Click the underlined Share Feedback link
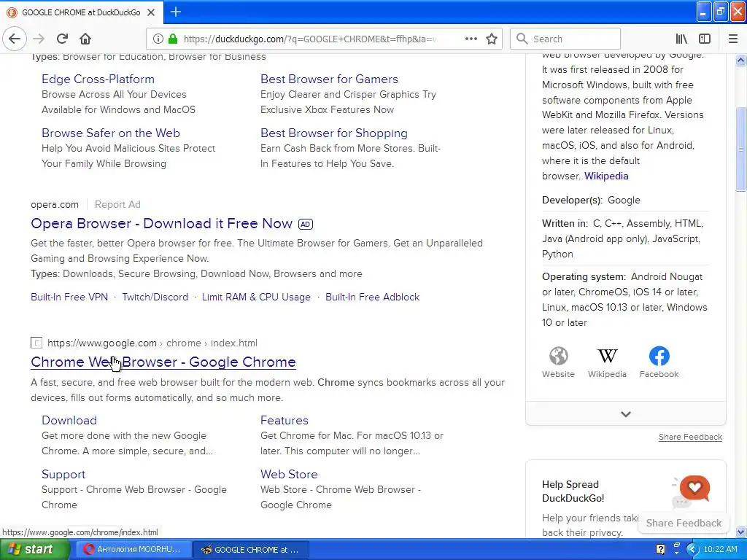 [x=690, y=437]
